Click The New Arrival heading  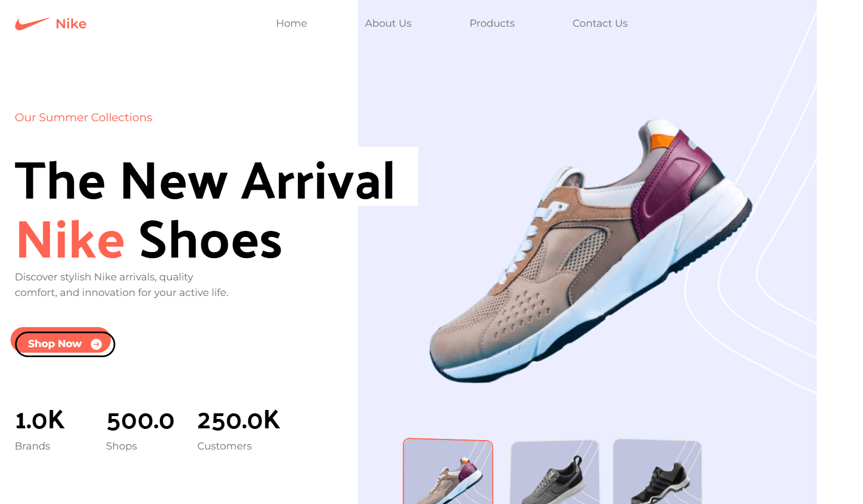coord(205,180)
